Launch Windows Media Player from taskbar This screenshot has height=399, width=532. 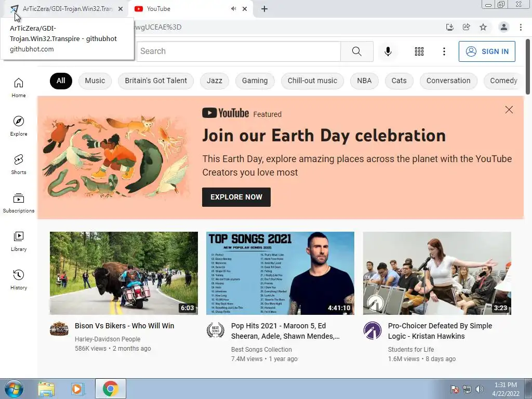coord(77,389)
